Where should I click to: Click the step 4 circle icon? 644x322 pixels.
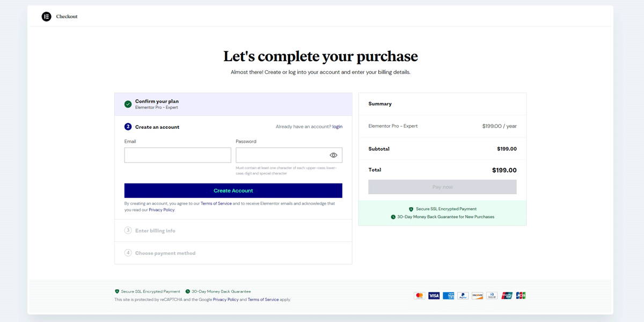coord(128,253)
